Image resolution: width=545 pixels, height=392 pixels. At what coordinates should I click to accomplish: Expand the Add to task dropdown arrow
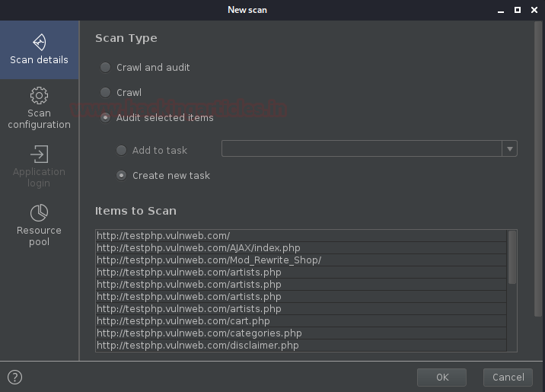tap(509, 148)
